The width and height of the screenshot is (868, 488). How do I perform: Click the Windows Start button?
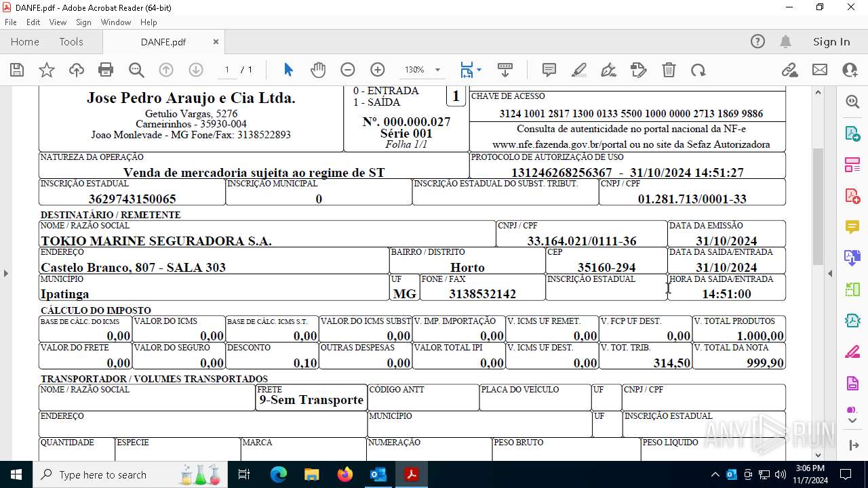coord(16,474)
